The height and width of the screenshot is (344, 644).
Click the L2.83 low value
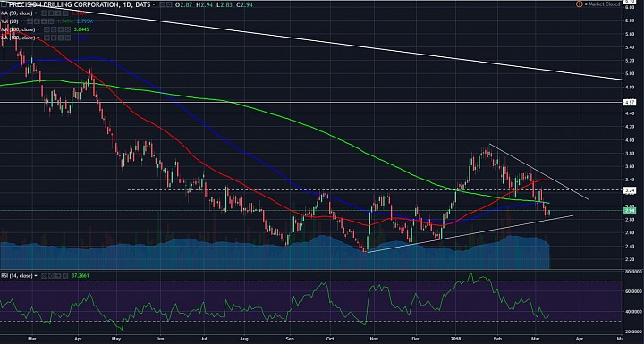(224, 5)
